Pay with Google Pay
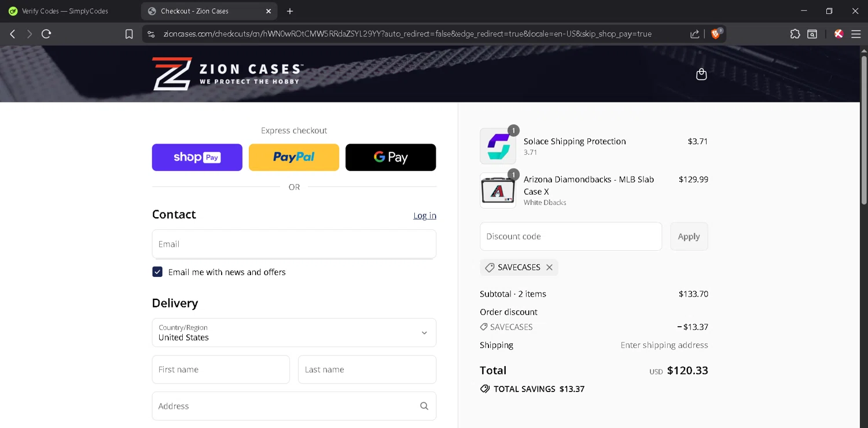868x428 pixels. pos(391,158)
